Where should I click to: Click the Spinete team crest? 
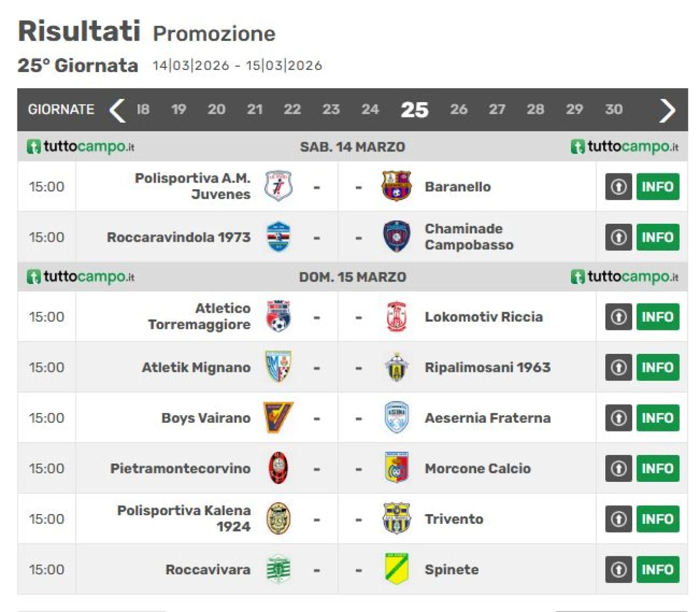coord(396,569)
